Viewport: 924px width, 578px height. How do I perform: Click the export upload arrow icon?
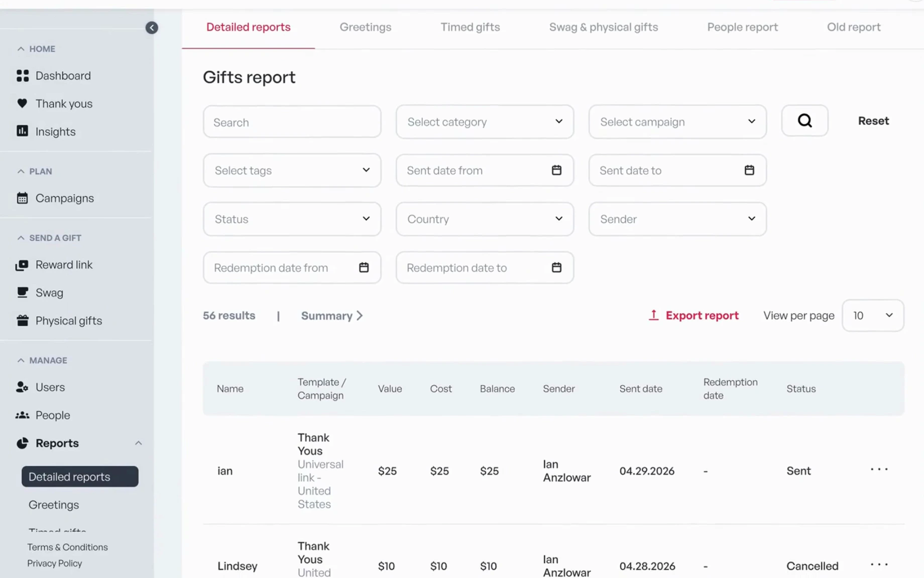point(653,315)
